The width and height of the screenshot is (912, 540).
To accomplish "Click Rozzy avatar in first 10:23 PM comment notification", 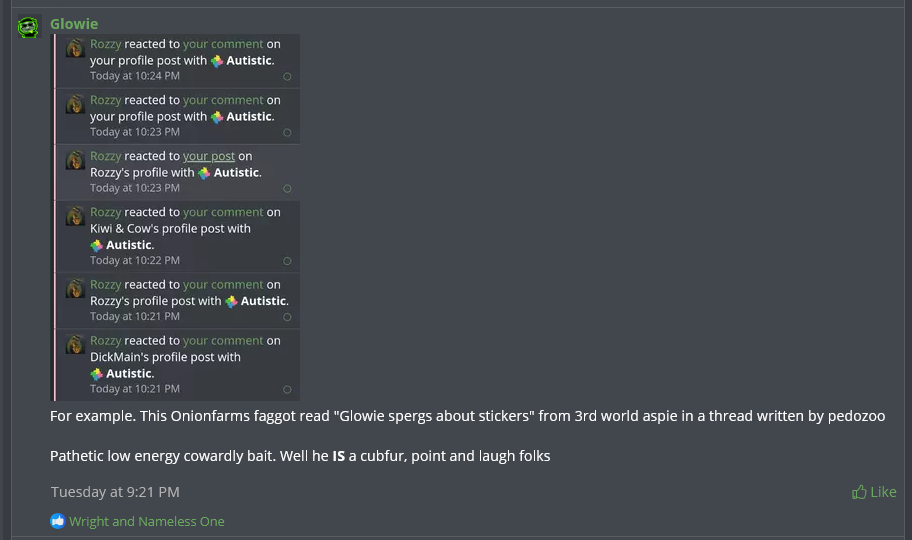I will tap(75, 104).
